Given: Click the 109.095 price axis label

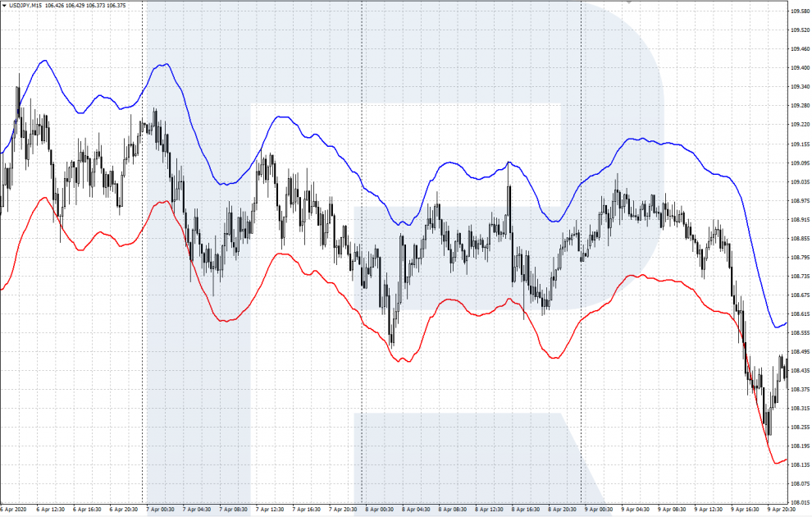Looking at the screenshot, I should 799,162.
